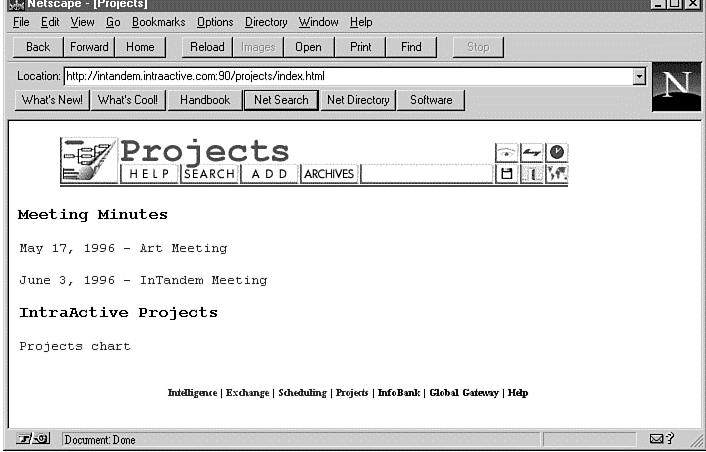Expand the Location URL dropdown arrow
Image resolution: width=706 pixels, height=452 pixels.
638,76
